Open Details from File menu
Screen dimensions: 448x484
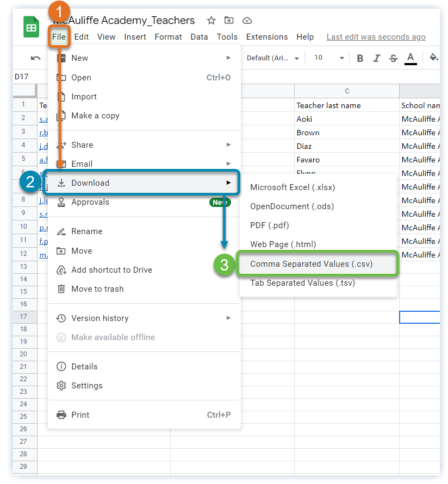coord(144,367)
